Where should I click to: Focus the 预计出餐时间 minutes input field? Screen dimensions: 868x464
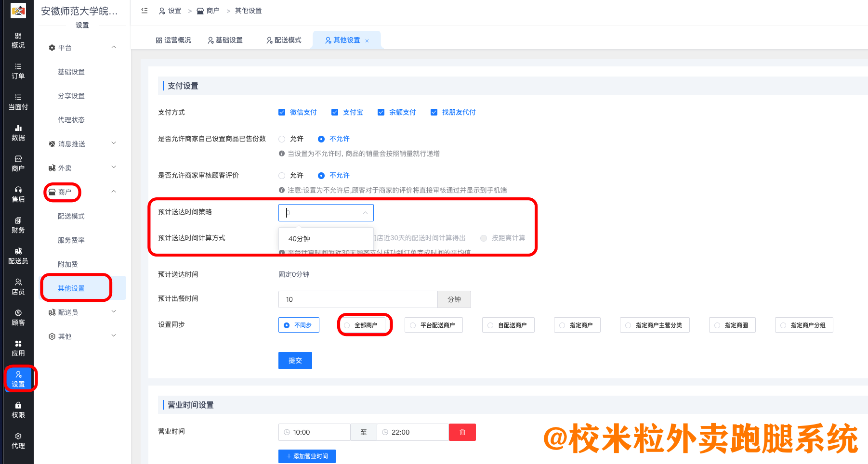[357, 299]
